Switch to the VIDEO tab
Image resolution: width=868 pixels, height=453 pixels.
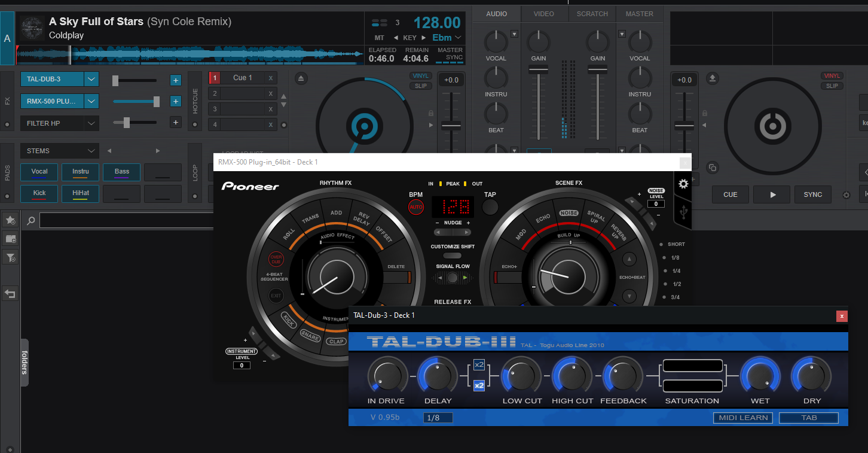(544, 14)
